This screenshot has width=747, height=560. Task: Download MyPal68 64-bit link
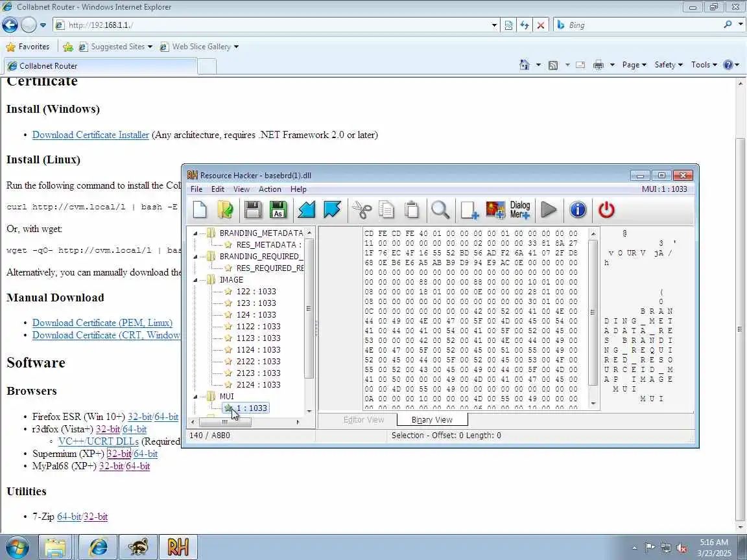(137, 466)
